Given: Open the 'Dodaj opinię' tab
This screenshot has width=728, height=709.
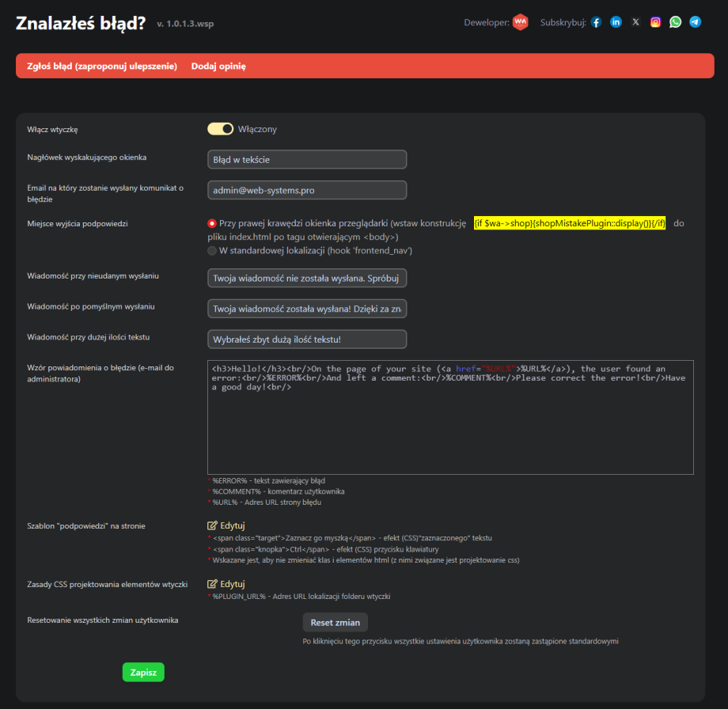Looking at the screenshot, I should pos(218,66).
